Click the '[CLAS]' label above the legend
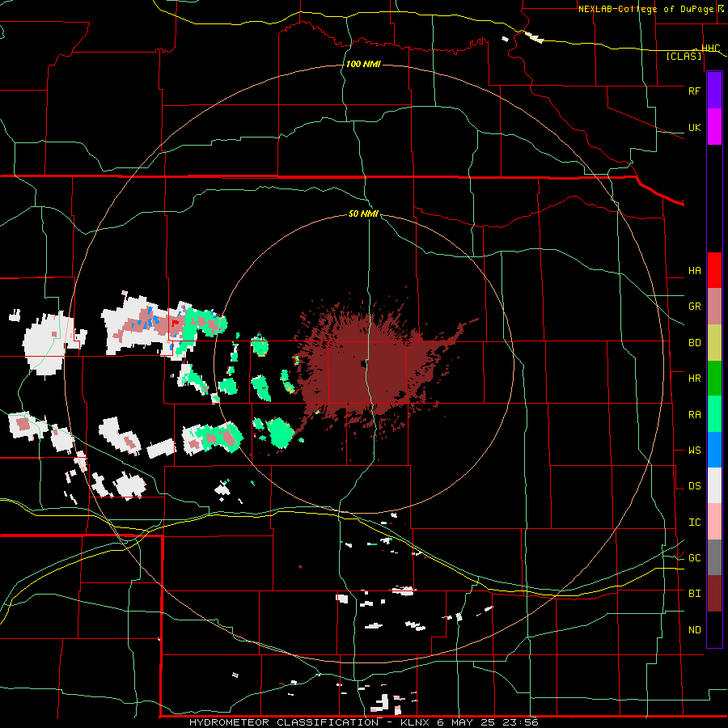728x728 pixels. pyautogui.click(x=684, y=56)
